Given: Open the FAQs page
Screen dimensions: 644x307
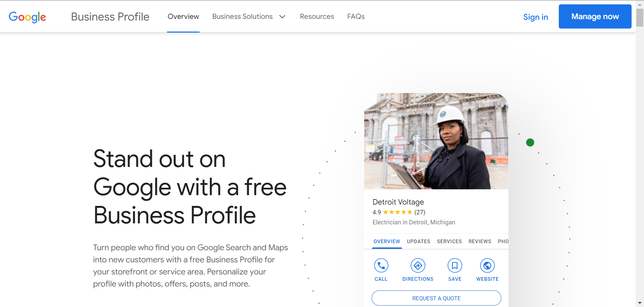Looking at the screenshot, I should (356, 16).
